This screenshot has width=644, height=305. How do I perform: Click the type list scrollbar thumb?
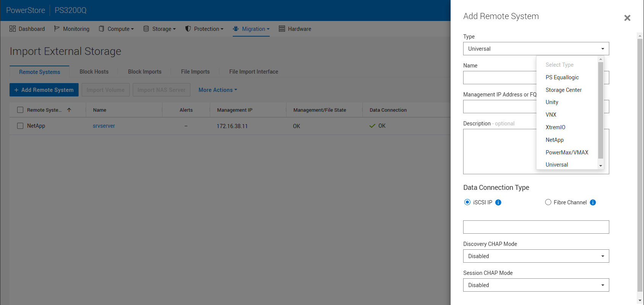tap(601, 110)
